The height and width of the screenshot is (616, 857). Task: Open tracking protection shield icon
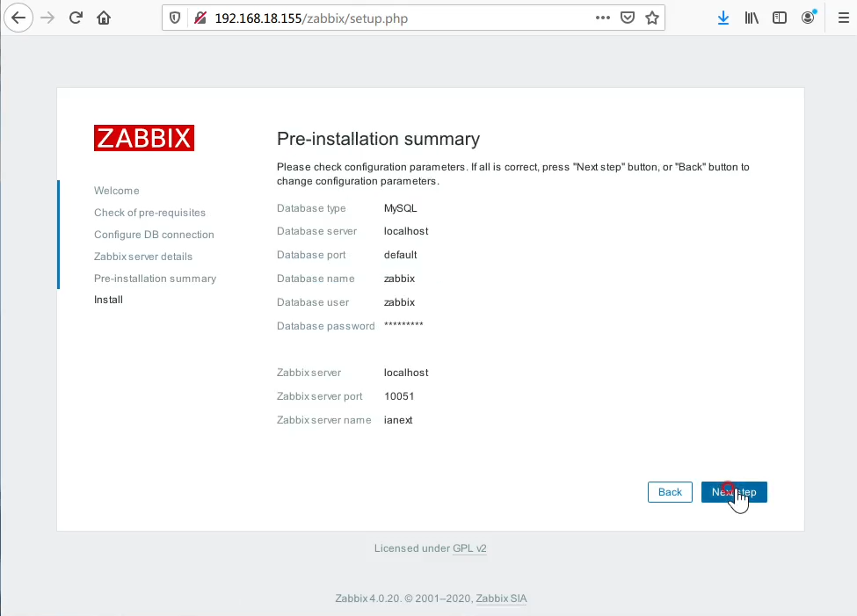tap(175, 18)
